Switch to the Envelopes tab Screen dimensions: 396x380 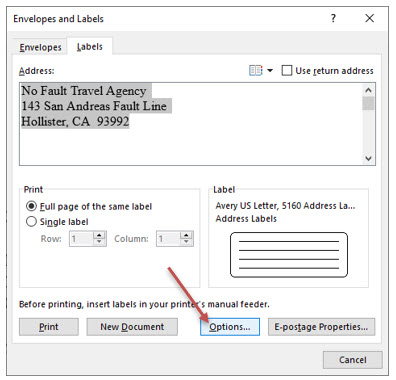(40, 47)
